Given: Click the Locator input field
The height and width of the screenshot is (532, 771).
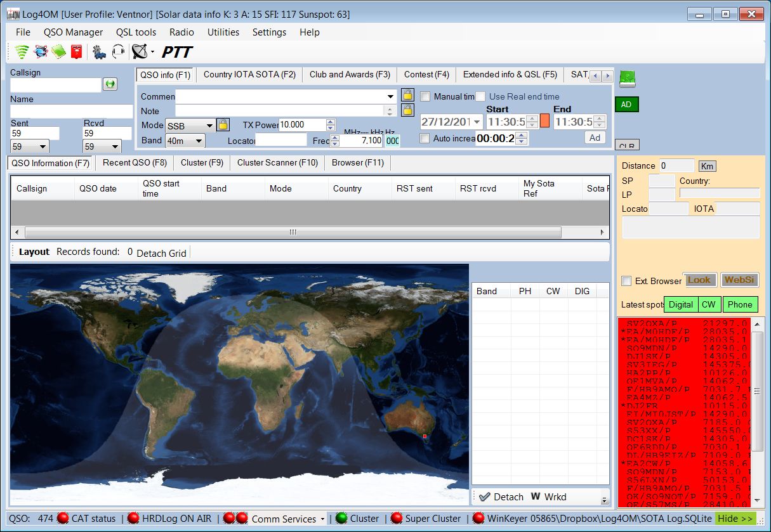Looking at the screenshot, I should tap(281, 140).
